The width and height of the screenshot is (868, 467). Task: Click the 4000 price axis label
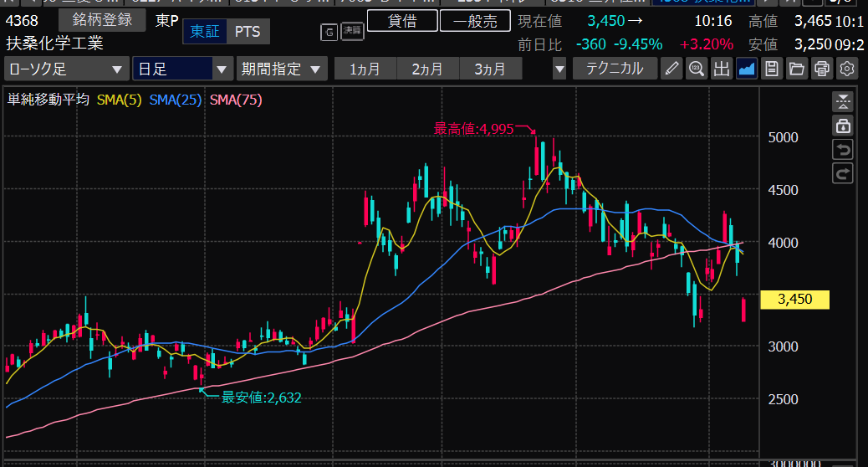point(783,243)
